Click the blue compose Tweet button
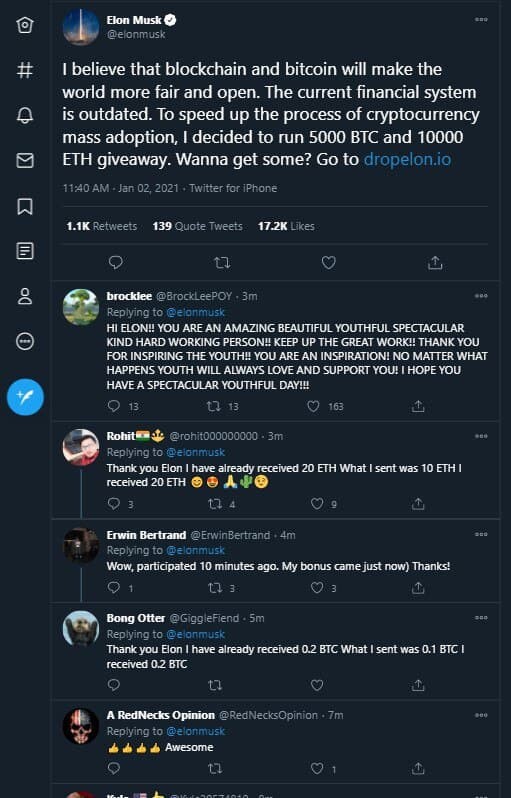Screen dimensions: 511x798 click(25, 397)
